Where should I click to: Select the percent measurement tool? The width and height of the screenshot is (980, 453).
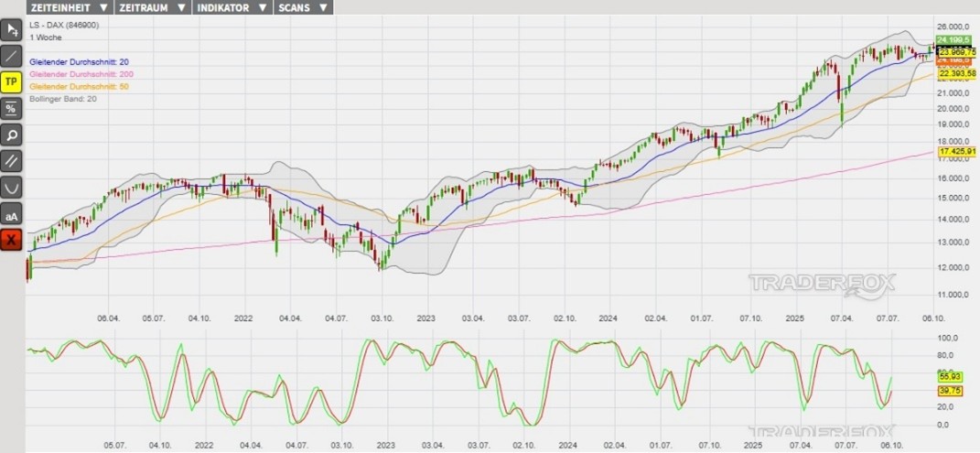click(11, 109)
